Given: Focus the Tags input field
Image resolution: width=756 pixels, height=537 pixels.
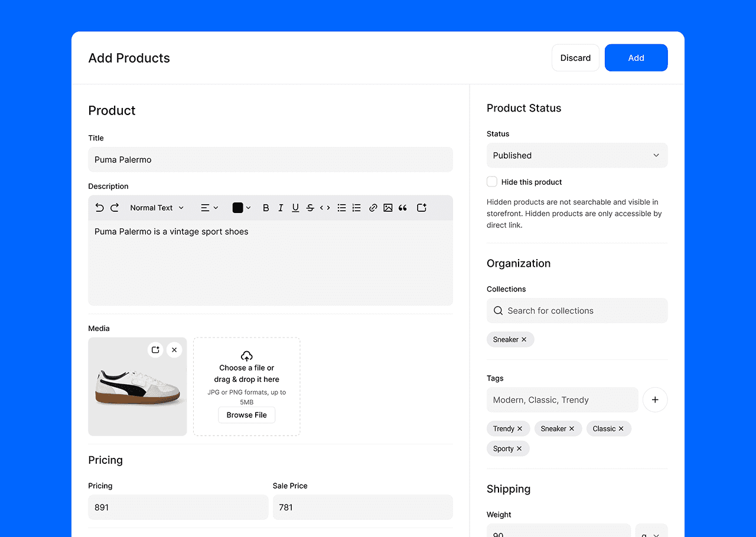Looking at the screenshot, I should pos(562,400).
